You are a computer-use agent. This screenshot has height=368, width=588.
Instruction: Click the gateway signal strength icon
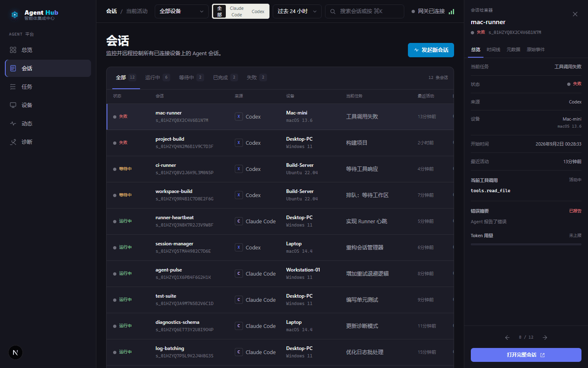point(451,11)
